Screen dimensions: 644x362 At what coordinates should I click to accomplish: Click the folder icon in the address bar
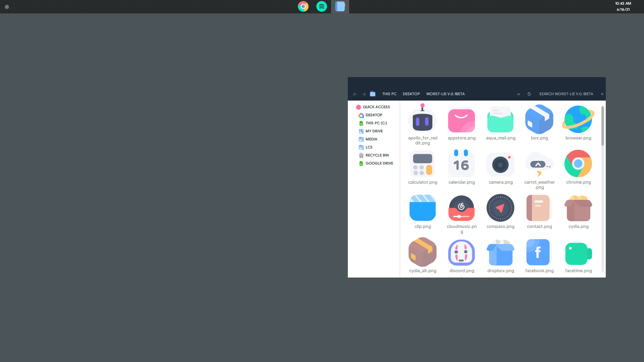373,94
